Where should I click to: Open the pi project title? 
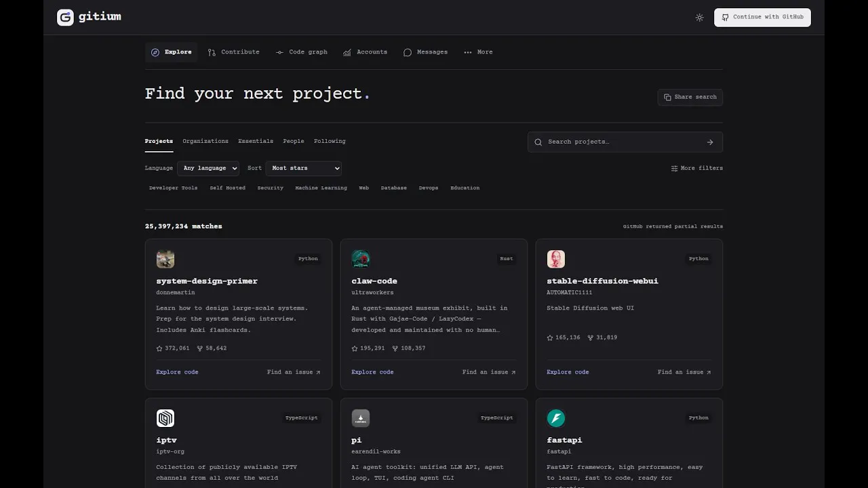click(x=357, y=441)
